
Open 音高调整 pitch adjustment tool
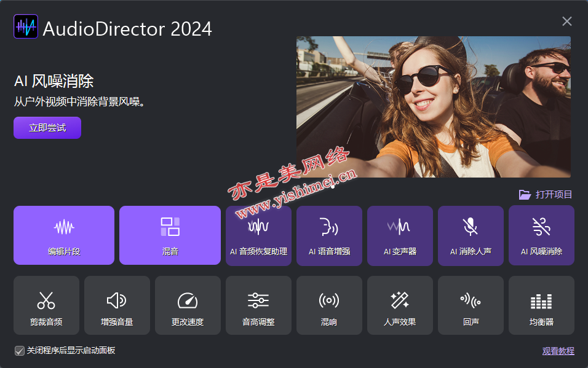[258, 305]
